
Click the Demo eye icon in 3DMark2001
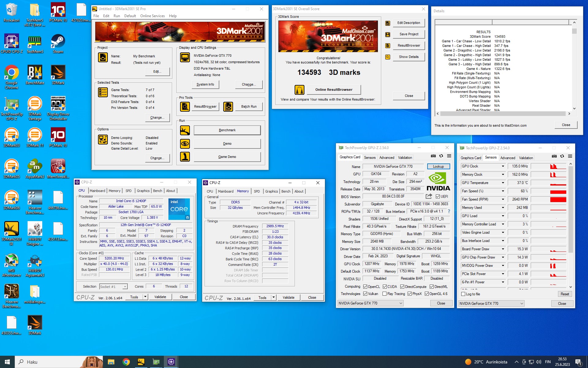(x=185, y=144)
